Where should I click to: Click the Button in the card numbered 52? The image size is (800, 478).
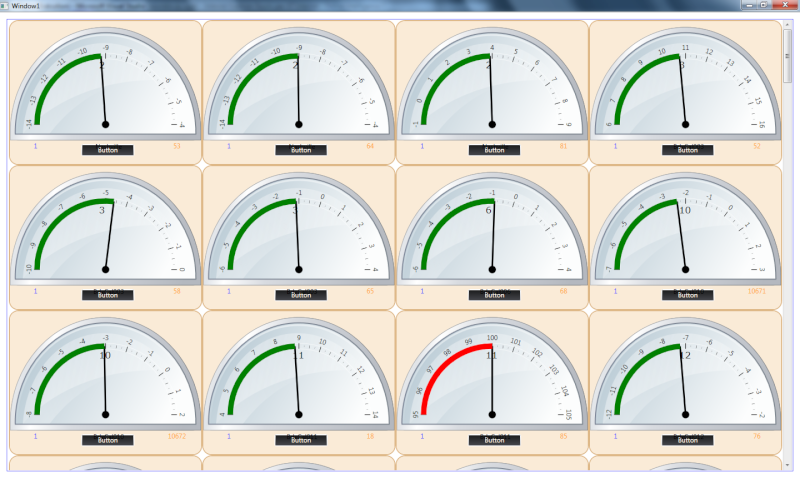click(x=688, y=150)
